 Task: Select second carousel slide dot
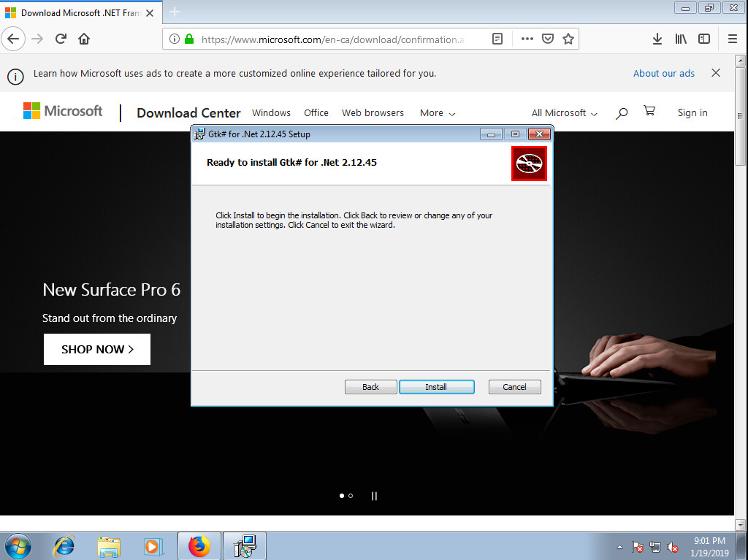click(x=351, y=496)
